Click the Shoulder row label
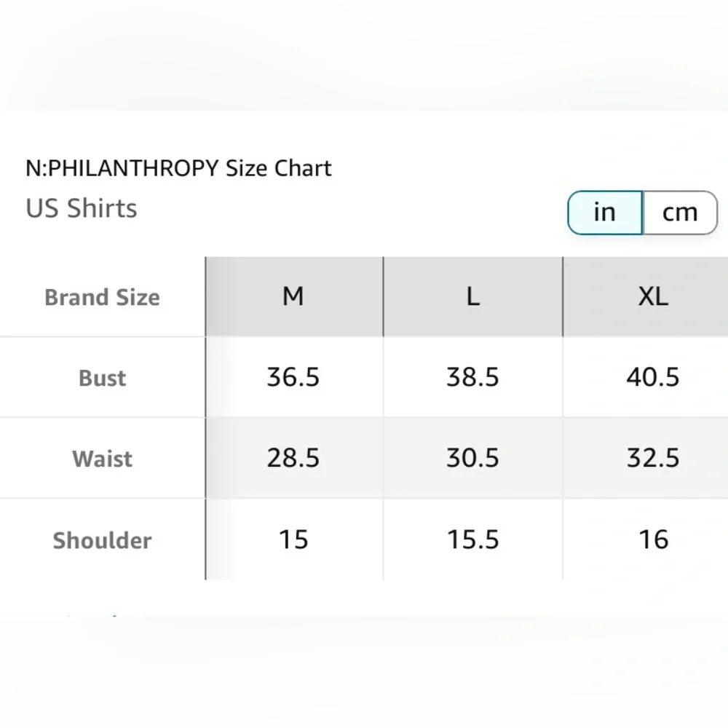Viewport: 728px width, 728px height. click(102, 540)
